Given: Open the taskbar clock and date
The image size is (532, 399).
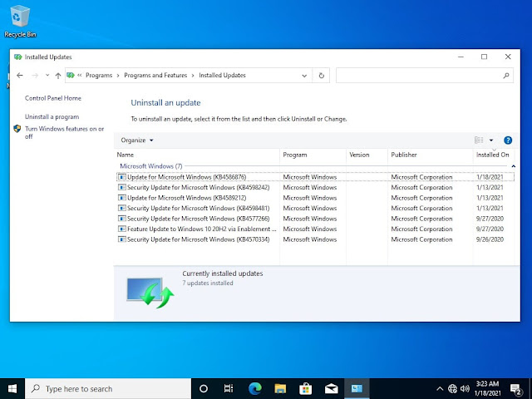Looking at the screenshot, I should [488, 389].
